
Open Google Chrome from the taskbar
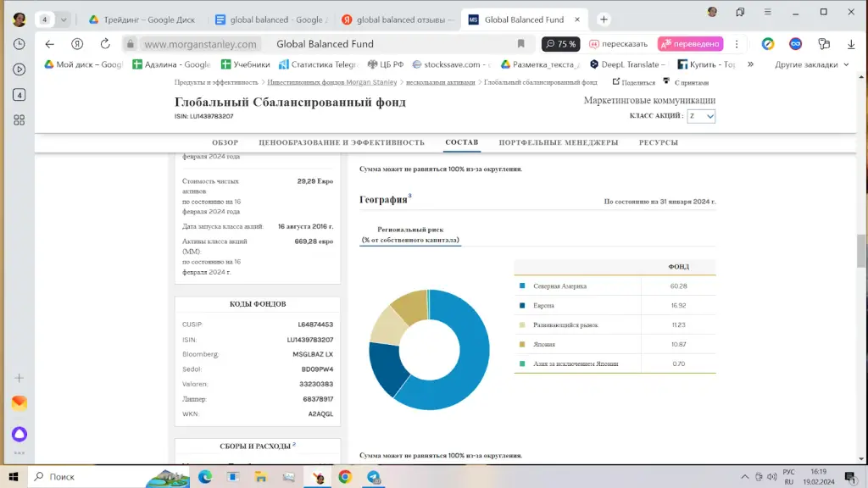pyautogui.click(x=345, y=476)
